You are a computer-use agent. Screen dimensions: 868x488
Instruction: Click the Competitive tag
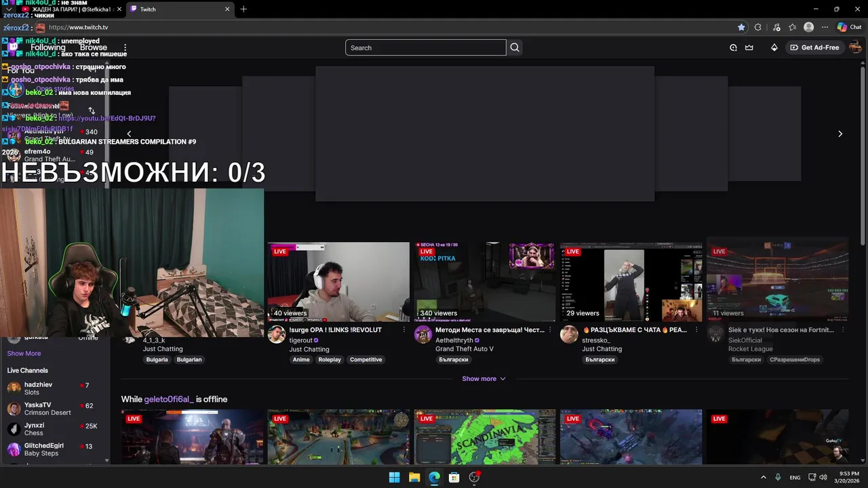pyautogui.click(x=366, y=360)
